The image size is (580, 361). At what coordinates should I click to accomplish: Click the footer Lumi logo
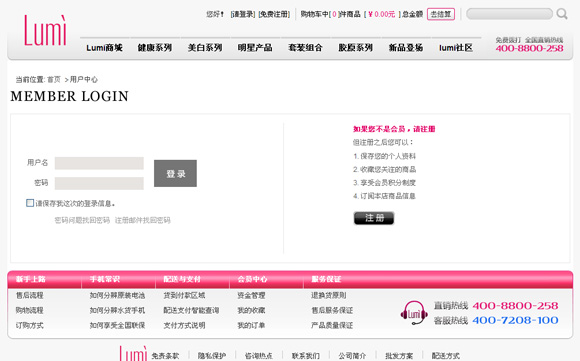tap(133, 354)
